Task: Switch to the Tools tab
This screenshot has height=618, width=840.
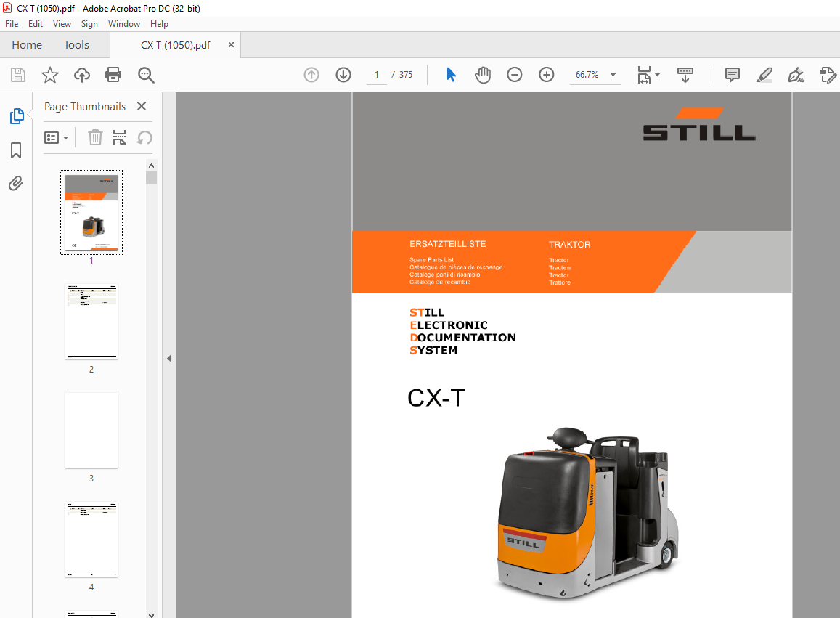Action: click(77, 45)
